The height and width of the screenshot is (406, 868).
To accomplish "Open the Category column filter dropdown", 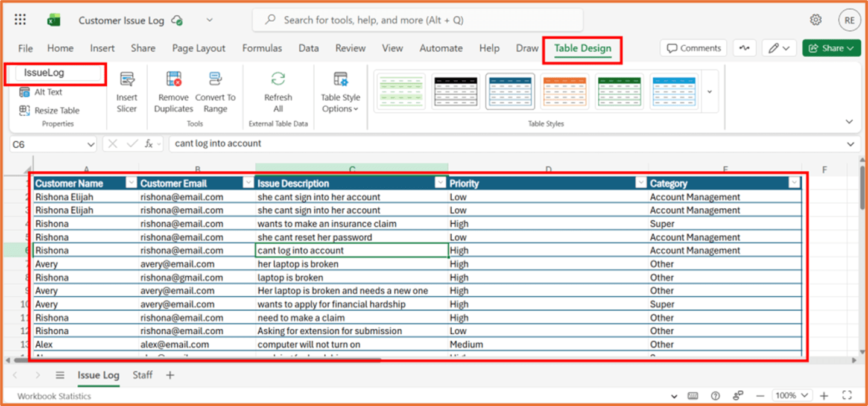I will [x=795, y=182].
